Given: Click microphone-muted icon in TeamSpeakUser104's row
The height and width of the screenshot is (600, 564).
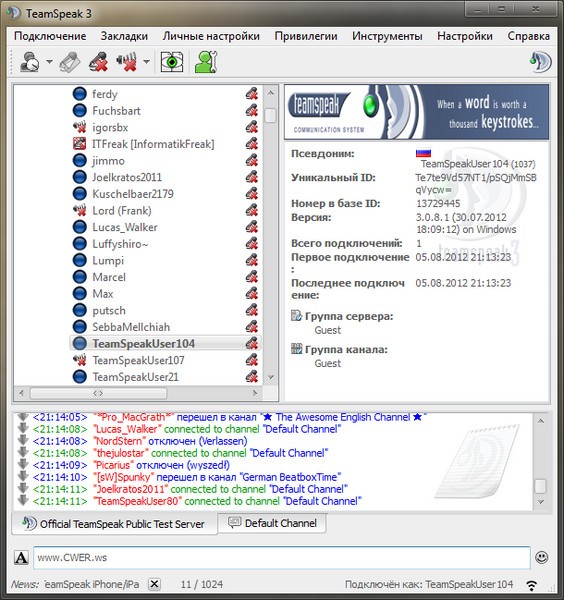Looking at the screenshot, I should (x=251, y=344).
